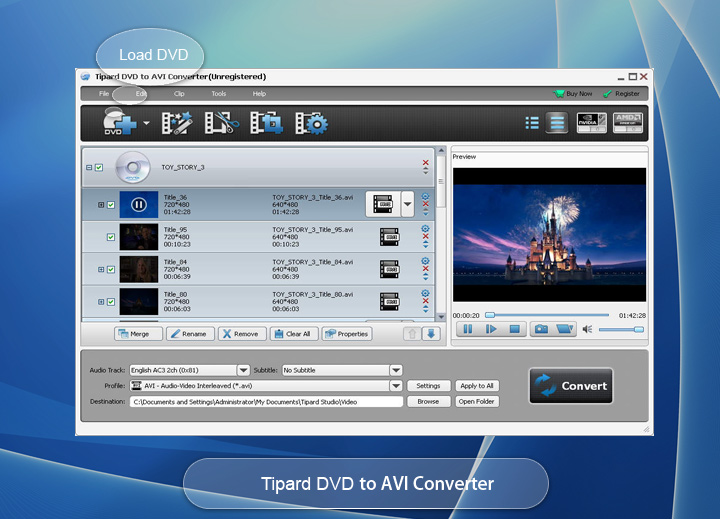720x519 pixels.
Task: Click the Rename button
Action: point(190,334)
